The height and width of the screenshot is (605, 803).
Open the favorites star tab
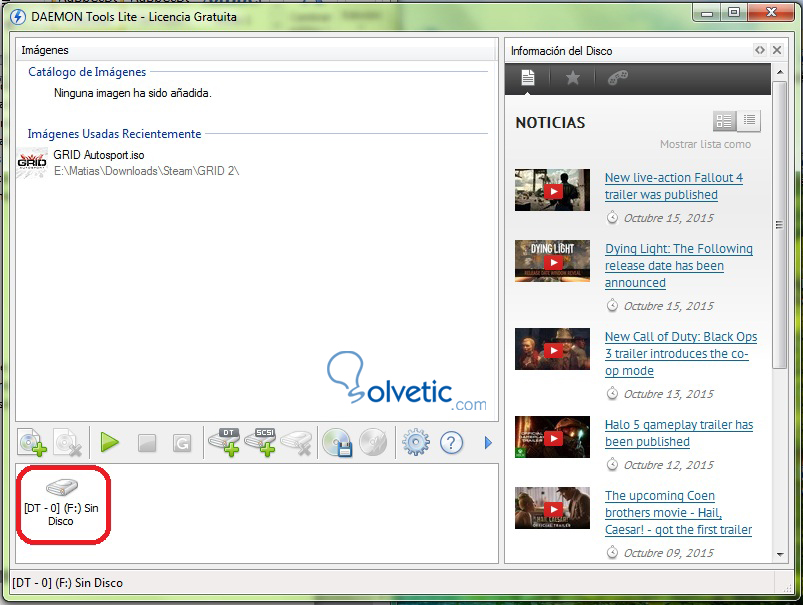pos(573,78)
